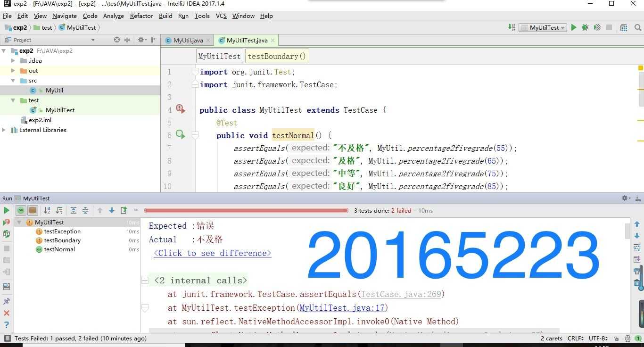
Task: Open Search Everywhere magnifier icon
Action: pyautogui.click(x=637, y=28)
